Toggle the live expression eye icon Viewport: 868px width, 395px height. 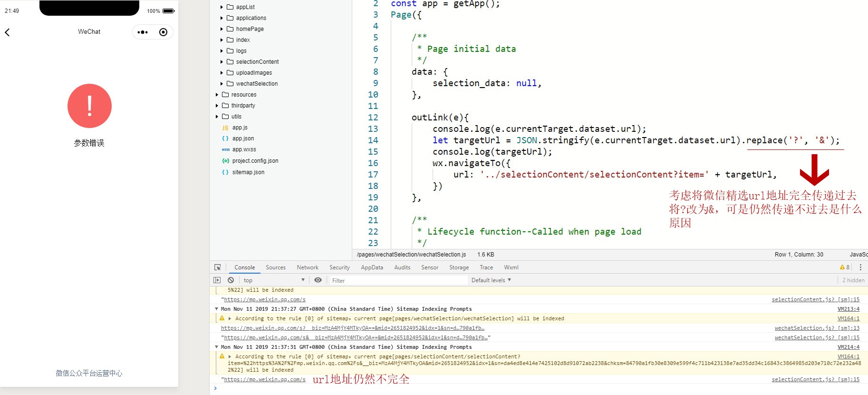[318, 280]
